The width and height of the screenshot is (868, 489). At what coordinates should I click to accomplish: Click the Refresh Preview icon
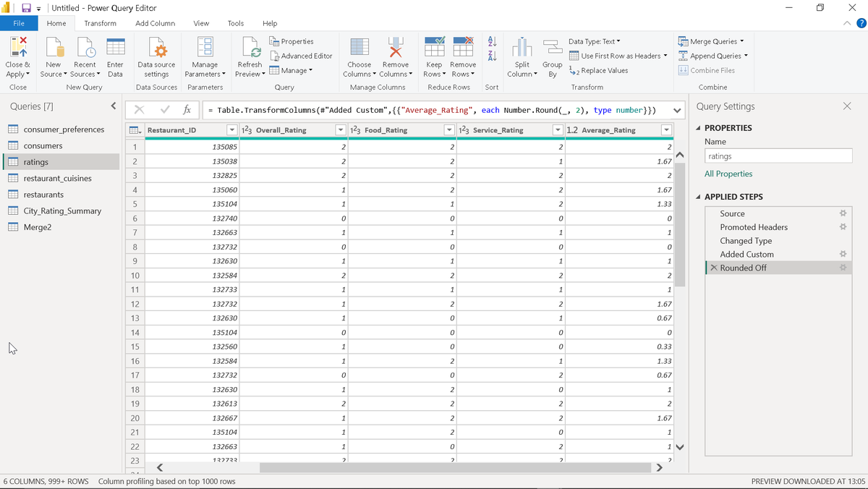click(x=250, y=47)
